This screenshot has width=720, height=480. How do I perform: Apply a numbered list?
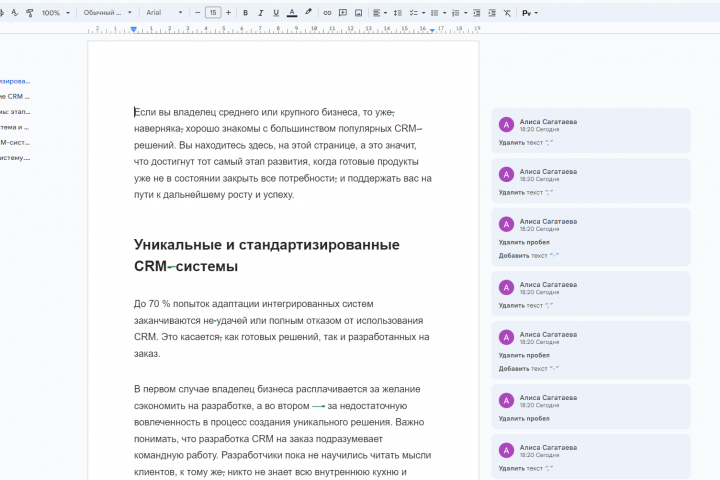click(x=456, y=13)
